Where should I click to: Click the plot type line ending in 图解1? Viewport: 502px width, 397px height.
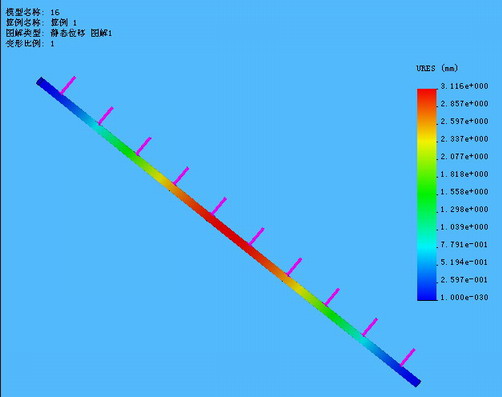pos(59,33)
